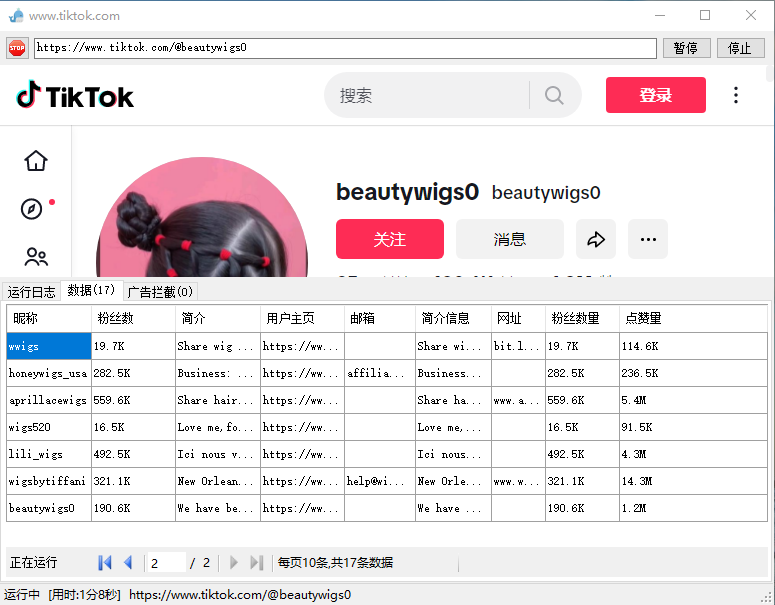Click the TikTok logo
775x605 pixels.
coord(75,95)
